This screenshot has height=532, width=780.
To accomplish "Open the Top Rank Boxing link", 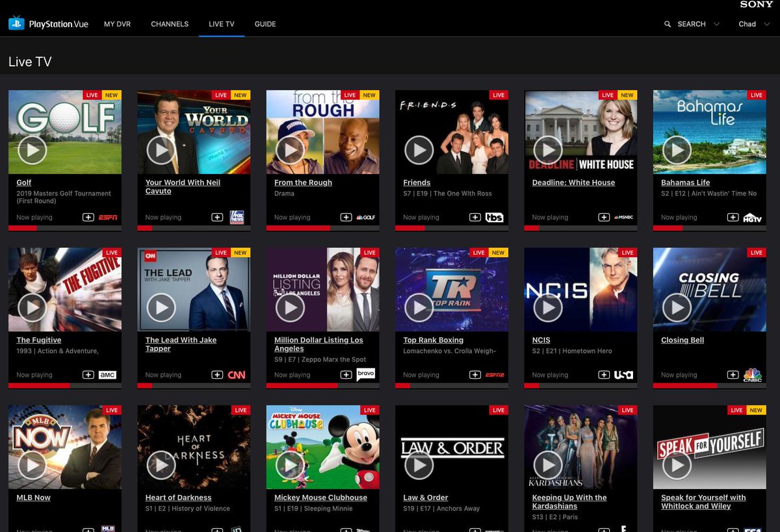I will (x=434, y=340).
